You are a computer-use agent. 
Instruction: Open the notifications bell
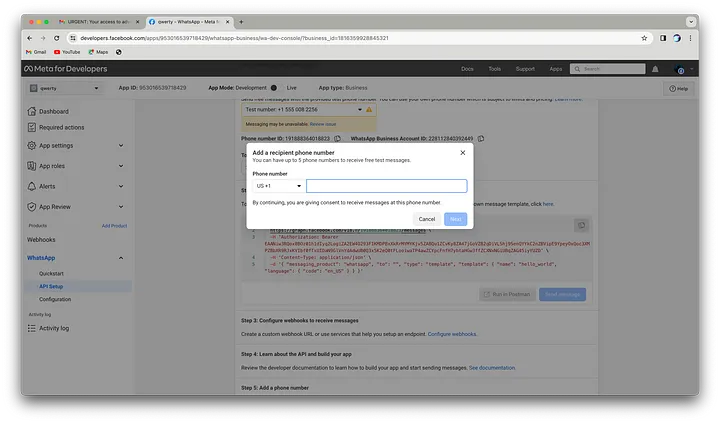point(655,69)
